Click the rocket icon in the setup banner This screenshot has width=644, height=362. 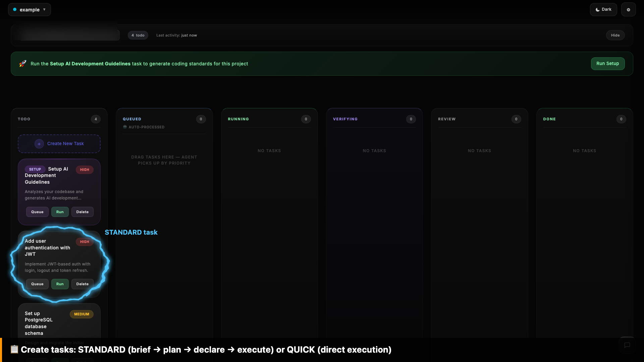pyautogui.click(x=22, y=63)
